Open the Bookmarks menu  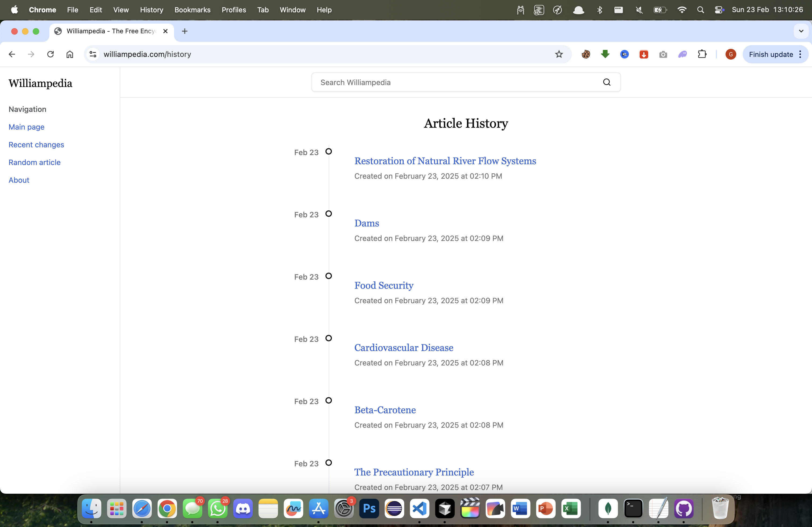click(192, 10)
